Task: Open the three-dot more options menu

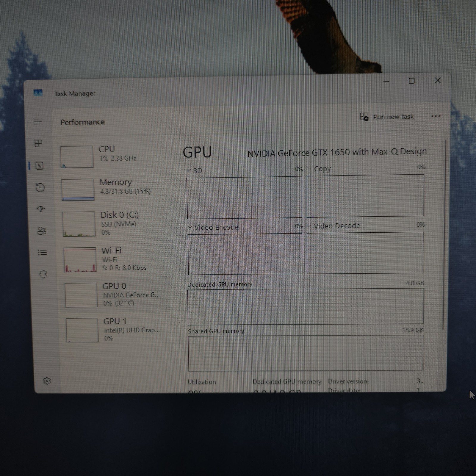Action: coord(436,116)
